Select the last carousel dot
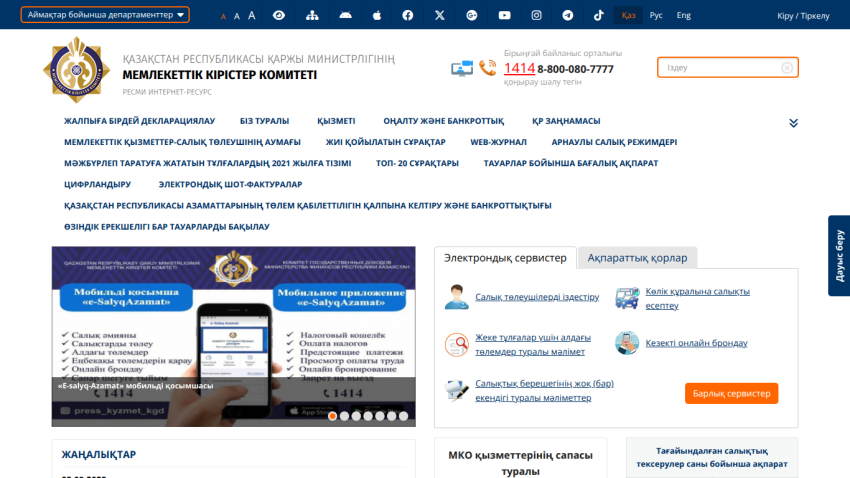The image size is (850, 478). [x=403, y=416]
